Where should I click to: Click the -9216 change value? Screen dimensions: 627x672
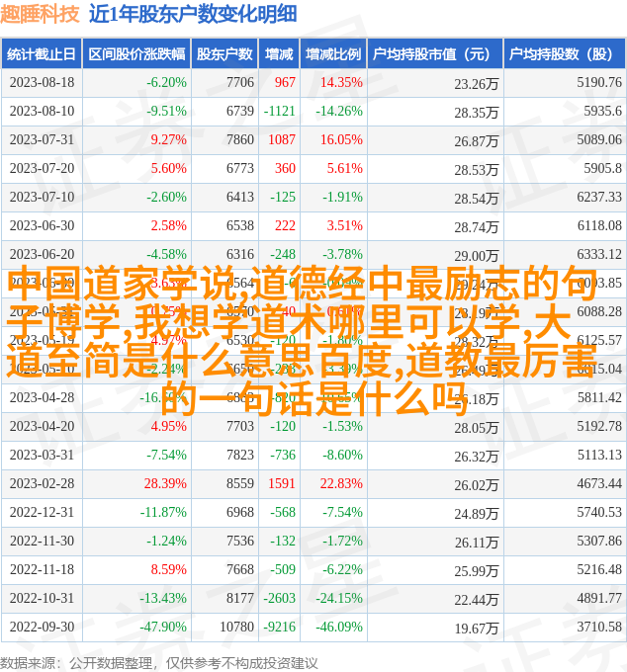(279, 627)
